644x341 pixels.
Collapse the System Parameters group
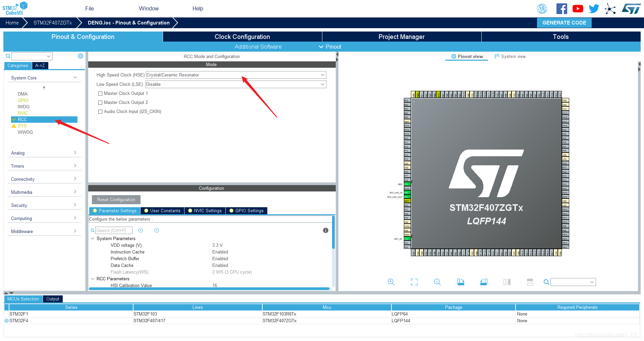pyautogui.click(x=93, y=238)
